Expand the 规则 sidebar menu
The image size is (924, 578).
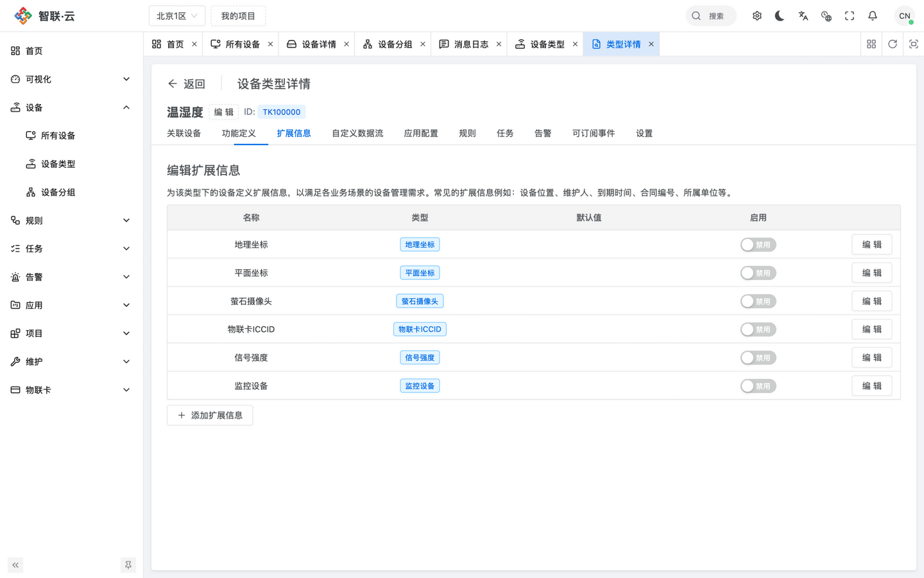71,220
